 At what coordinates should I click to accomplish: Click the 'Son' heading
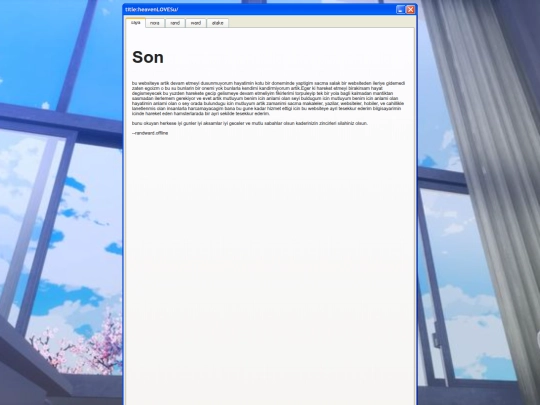click(x=148, y=57)
